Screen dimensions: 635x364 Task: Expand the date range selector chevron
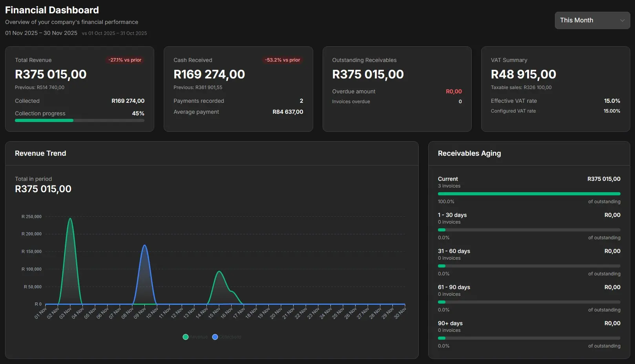pyautogui.click(x=622, y=20)
